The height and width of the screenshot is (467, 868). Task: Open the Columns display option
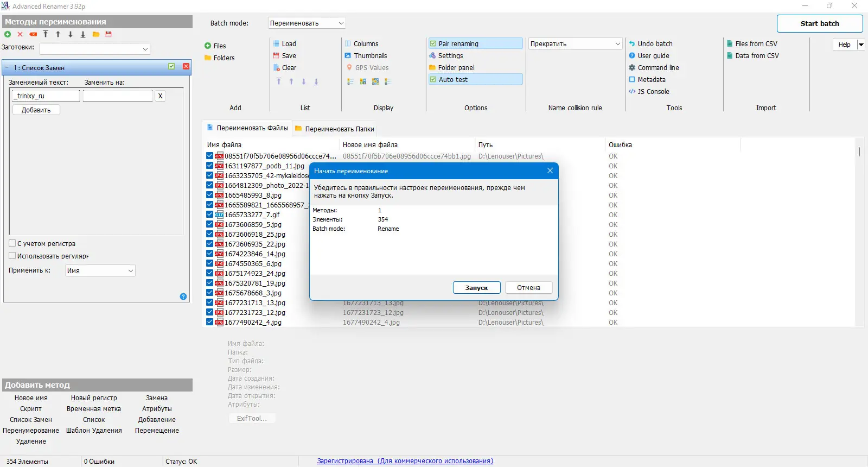click(x=361, y=44)
